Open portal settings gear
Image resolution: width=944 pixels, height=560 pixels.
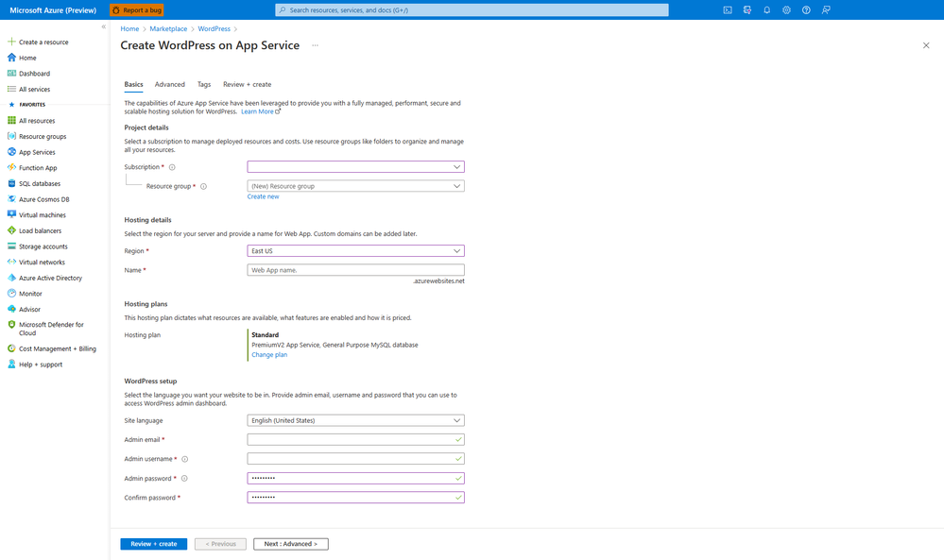786,10
